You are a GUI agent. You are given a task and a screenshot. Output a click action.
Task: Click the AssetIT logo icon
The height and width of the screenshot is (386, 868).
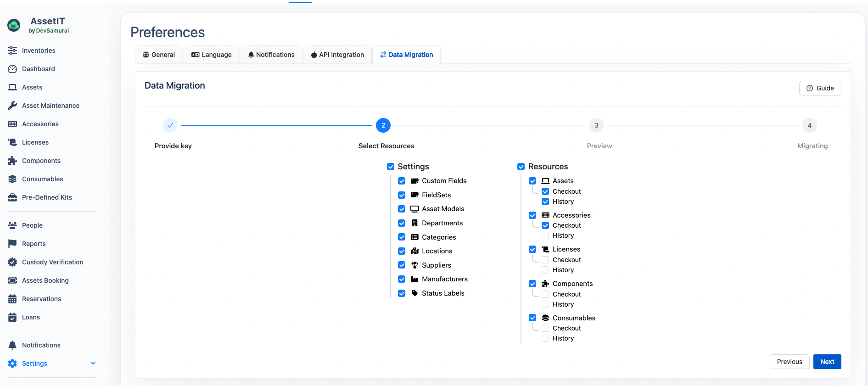[14, 25]
